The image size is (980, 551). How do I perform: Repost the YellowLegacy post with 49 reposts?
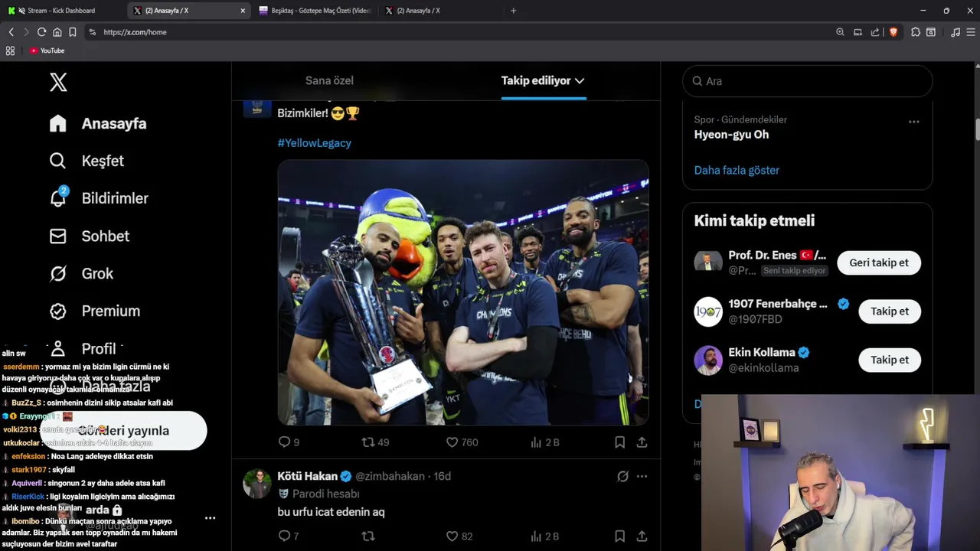click(x=375, y=442)
